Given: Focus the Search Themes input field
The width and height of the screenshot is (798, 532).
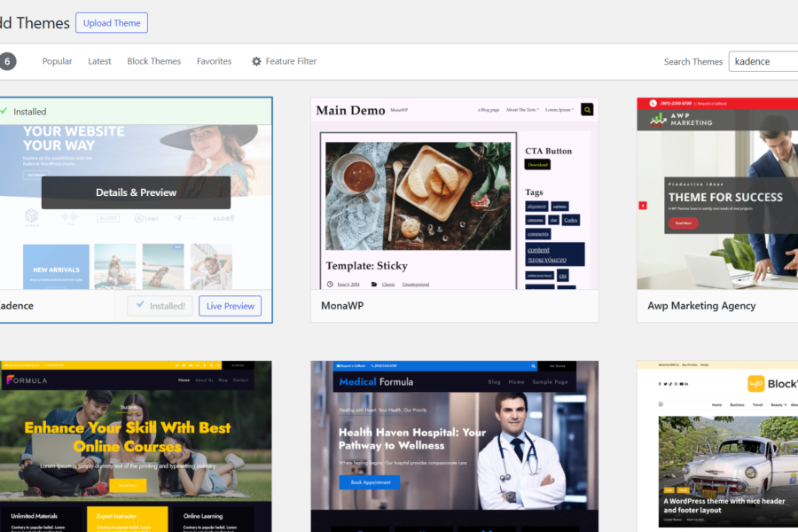Looking at the screenshot, I should click(x=763, y=61).
